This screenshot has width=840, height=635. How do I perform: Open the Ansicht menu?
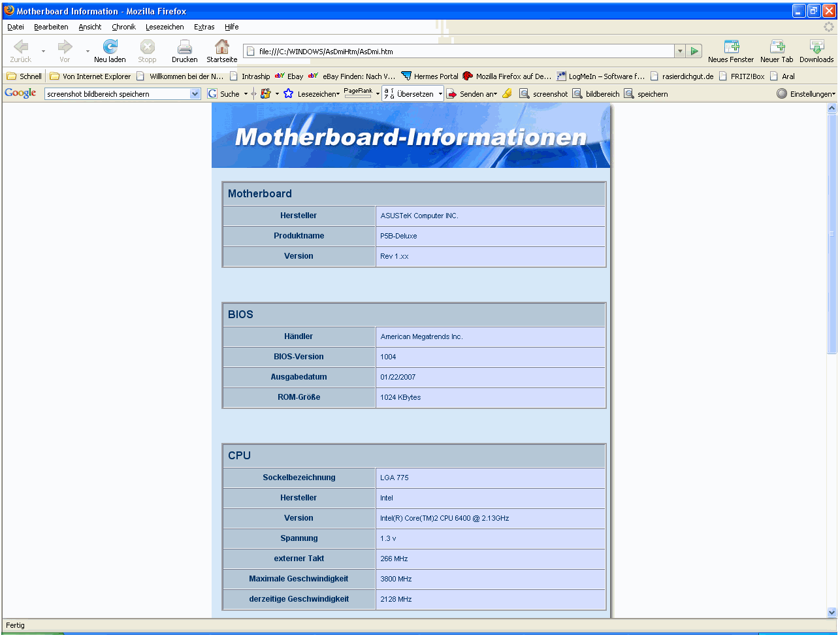[90, 27]
